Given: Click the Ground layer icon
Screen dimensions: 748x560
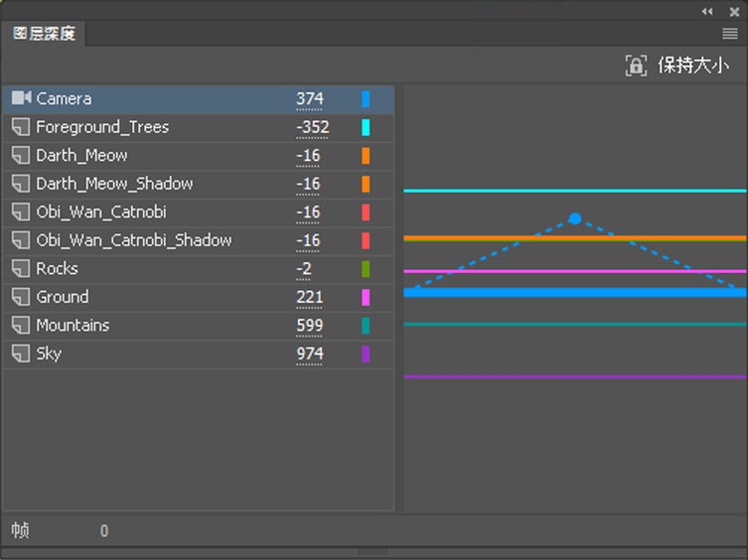Looking at the screenshot, I should coord(21,297).
